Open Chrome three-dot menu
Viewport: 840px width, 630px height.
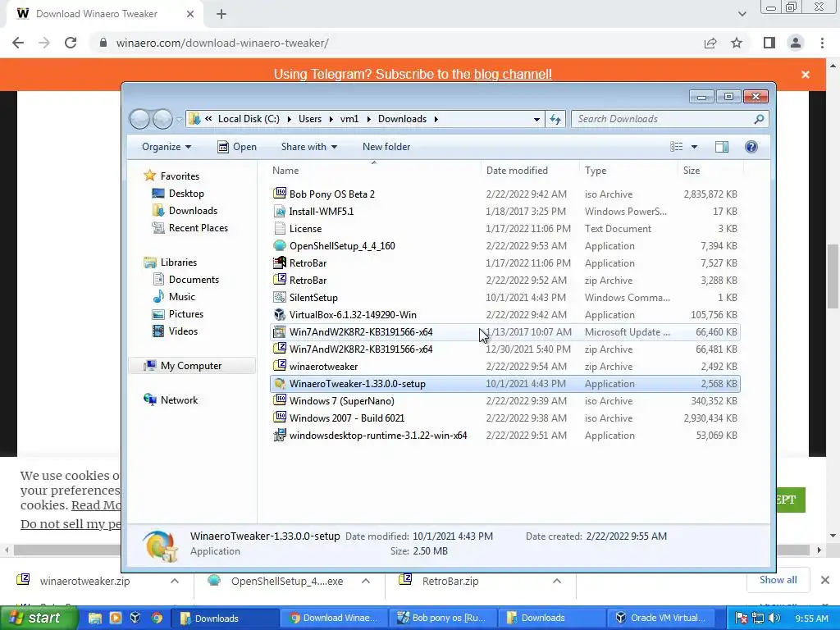point(822,43)
